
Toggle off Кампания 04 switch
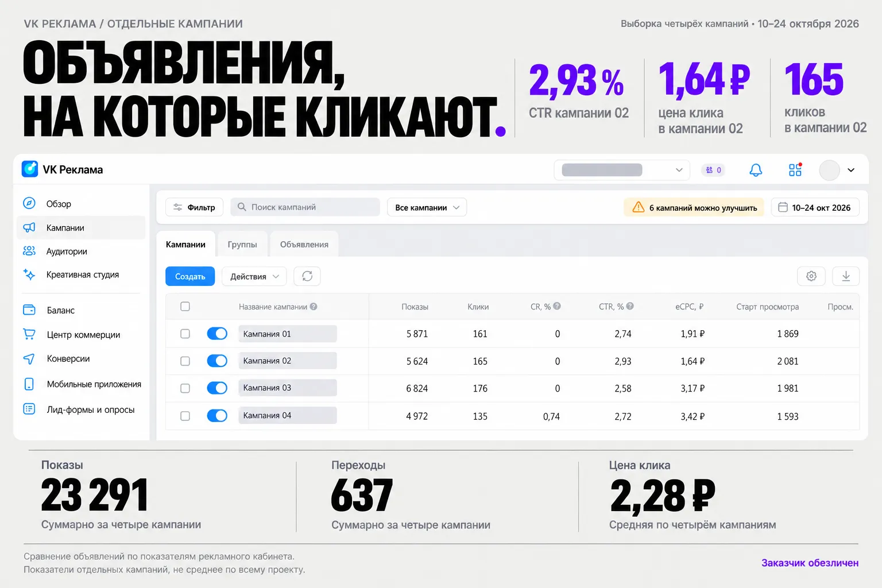pos(217,415)
